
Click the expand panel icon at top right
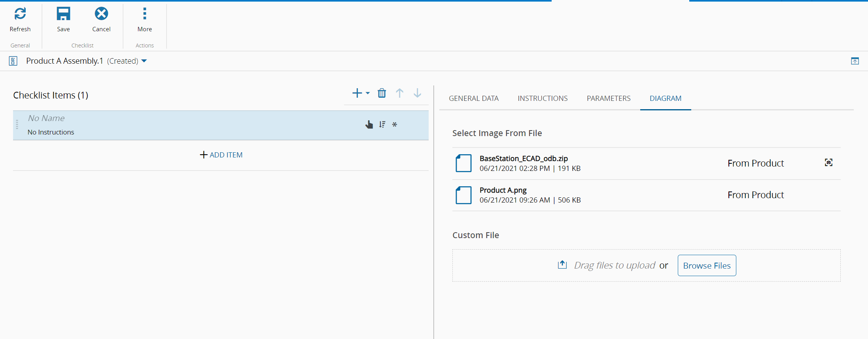(x=855, y=61)
